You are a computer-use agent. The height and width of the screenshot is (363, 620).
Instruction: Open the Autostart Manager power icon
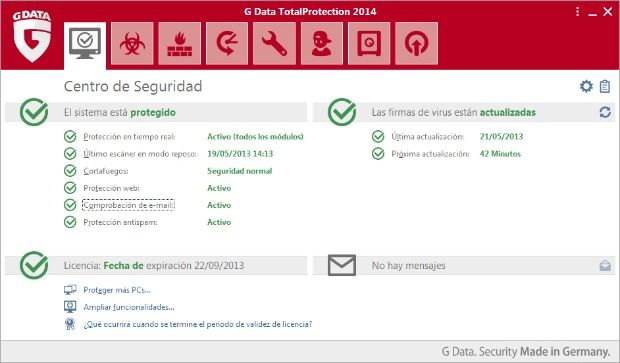click(416, 43)
